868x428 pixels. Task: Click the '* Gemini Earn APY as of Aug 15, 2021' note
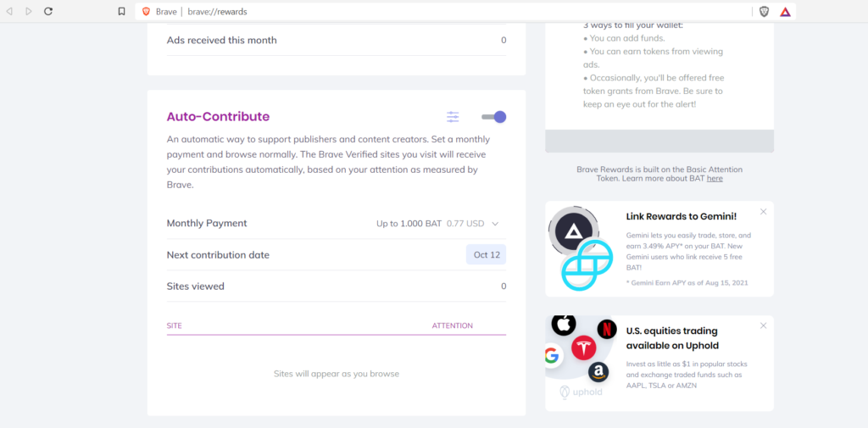[687, 282]
